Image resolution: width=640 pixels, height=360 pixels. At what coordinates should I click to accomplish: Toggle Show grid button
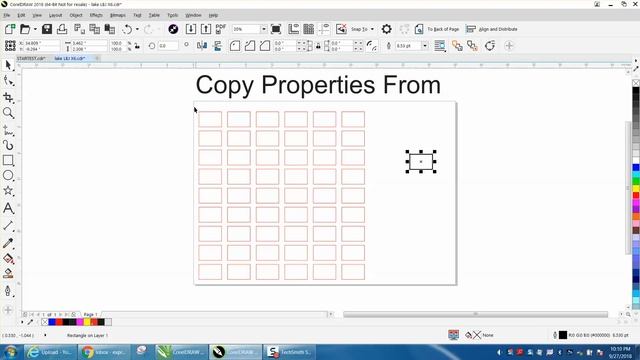pos(309,29)
